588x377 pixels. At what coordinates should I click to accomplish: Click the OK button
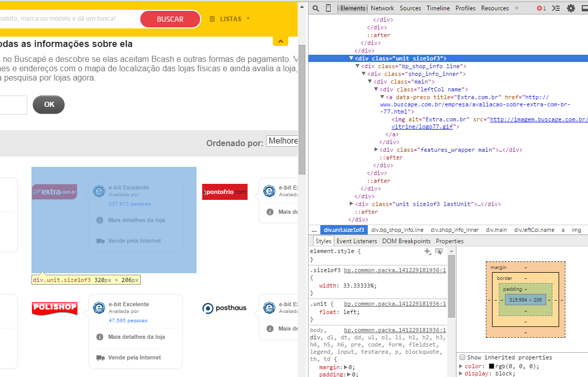49,105
